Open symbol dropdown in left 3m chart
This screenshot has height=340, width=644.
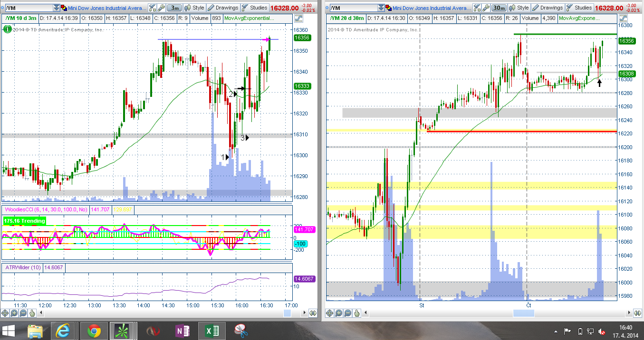pos(57,8)
